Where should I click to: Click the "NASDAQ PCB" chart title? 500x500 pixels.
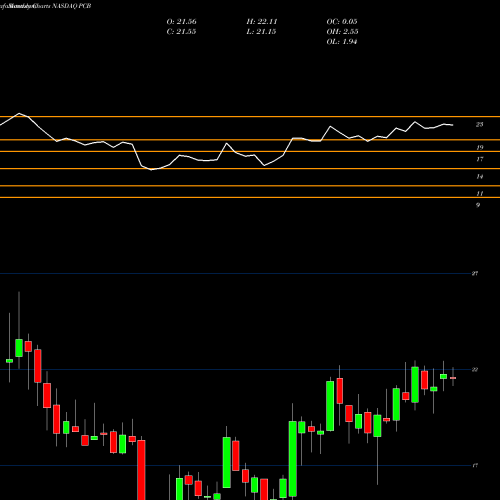point(71,6)
